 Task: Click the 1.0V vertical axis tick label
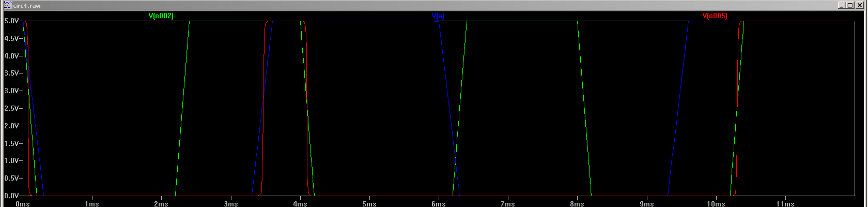click(x=11, y=161)
